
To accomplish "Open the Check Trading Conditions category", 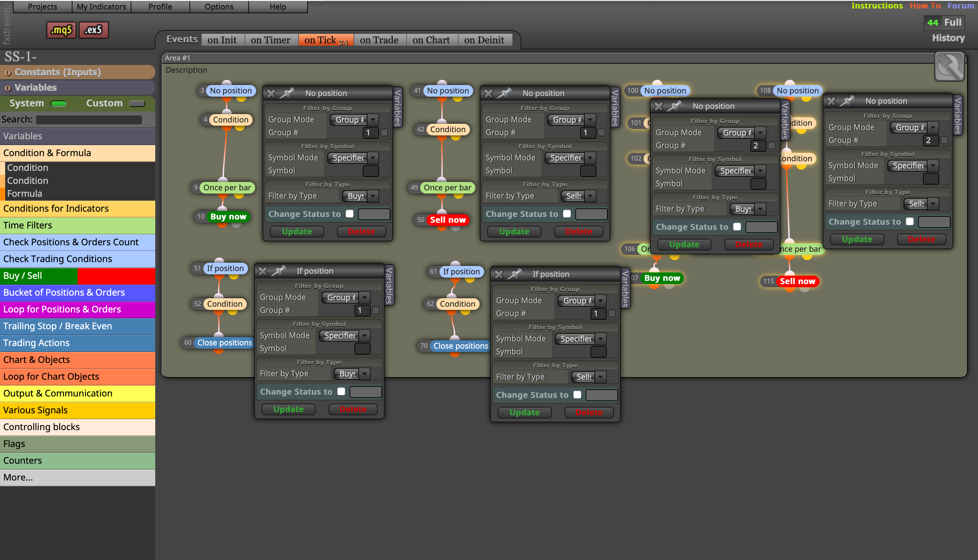I will point(77,259).
